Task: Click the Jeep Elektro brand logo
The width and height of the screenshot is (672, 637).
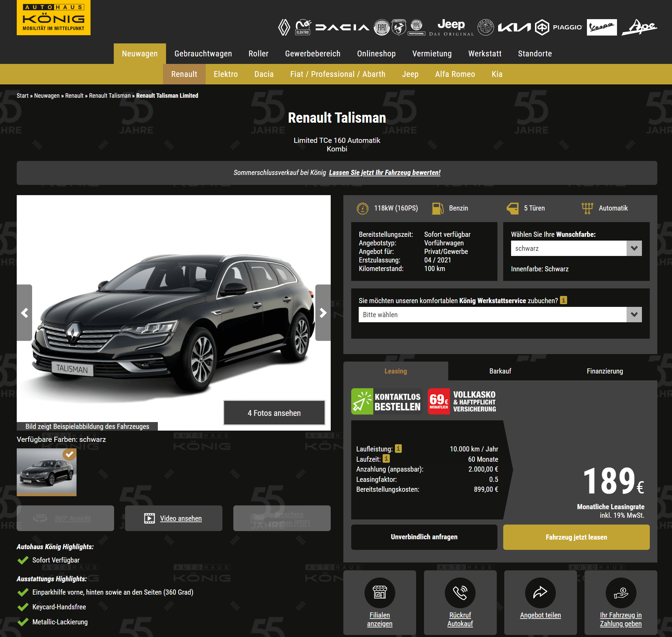Action: coord(303,27)
